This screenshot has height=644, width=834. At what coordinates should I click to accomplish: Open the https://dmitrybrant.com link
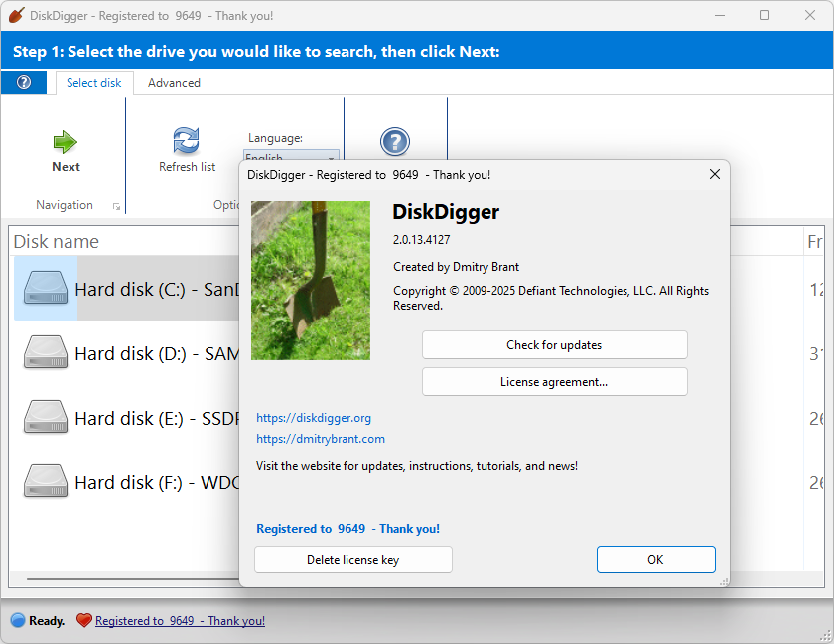pyautogui.click(x=321, y=439)
